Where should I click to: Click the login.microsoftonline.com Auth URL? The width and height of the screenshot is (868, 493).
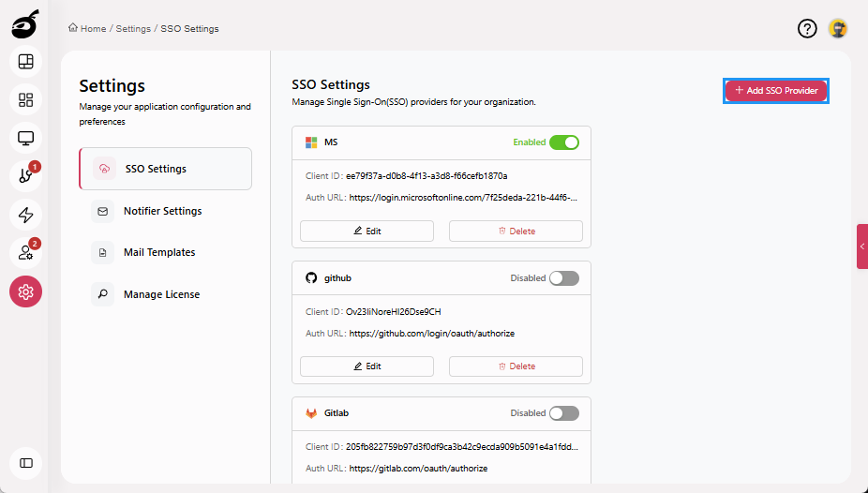click(463, 198)
